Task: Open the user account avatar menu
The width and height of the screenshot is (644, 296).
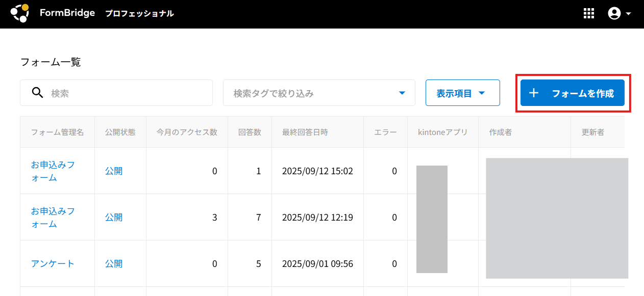Action: (614, 14)
